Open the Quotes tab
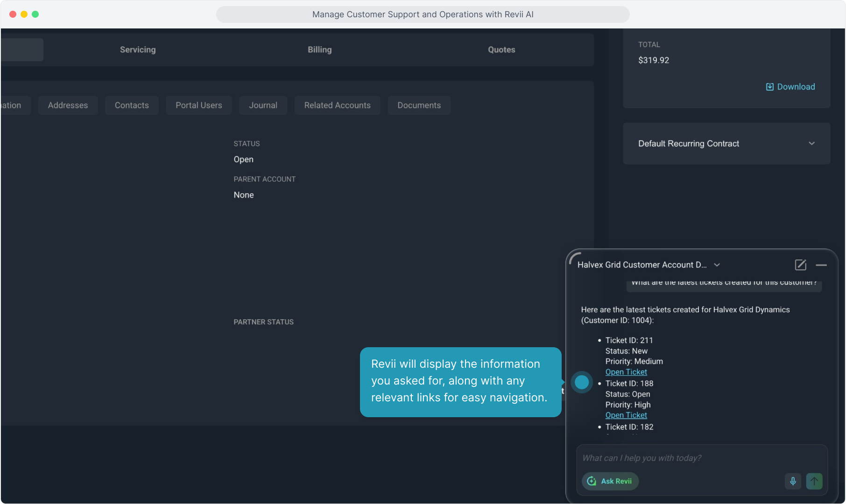 [x=501, y=49]
